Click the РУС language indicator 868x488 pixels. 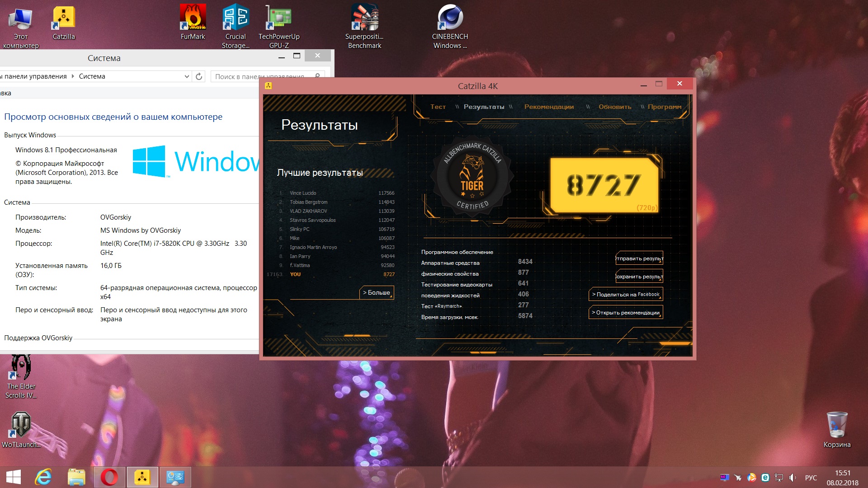pos(811,478)
